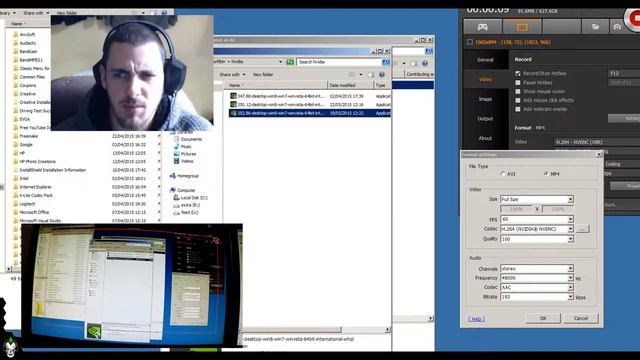This screenshot has width=640, height=360.
Task: Open the Help link in Format settings
Action: pyautogui.click(x=476, y=319)
